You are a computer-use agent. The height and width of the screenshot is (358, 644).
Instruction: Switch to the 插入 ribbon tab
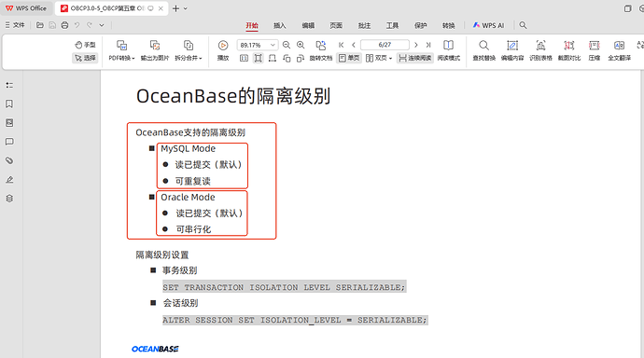(280, 25)
